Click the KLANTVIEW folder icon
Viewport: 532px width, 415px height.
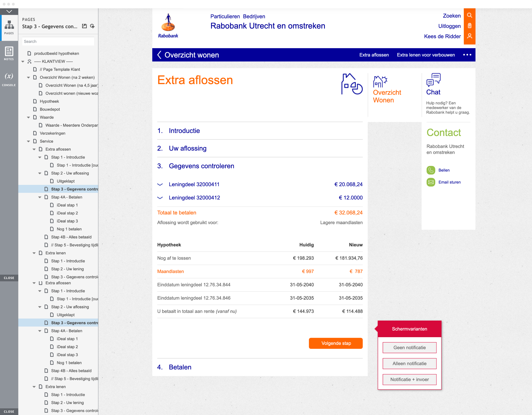tap(30, 61)
